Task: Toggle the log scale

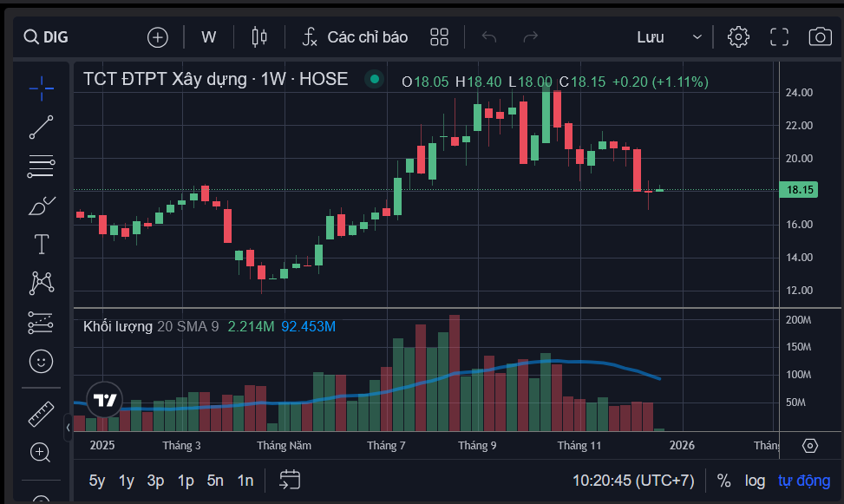Action: [755, 481]
